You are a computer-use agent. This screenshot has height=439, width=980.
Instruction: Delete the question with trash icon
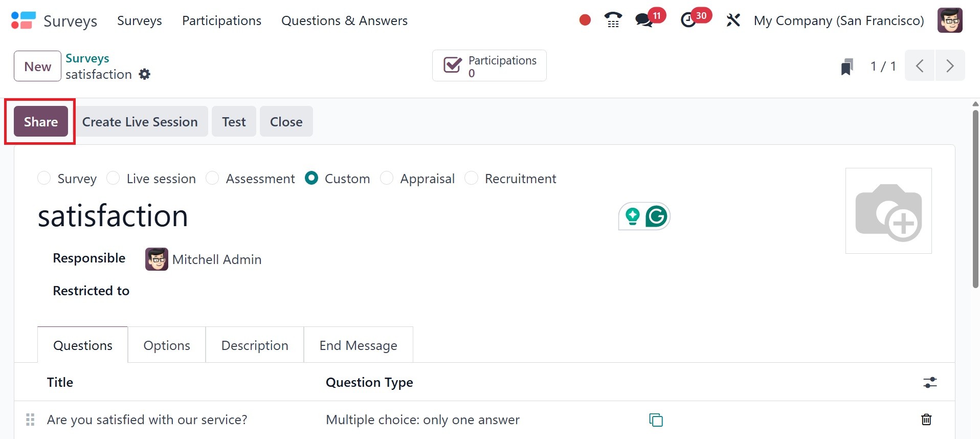coord(926,420)
